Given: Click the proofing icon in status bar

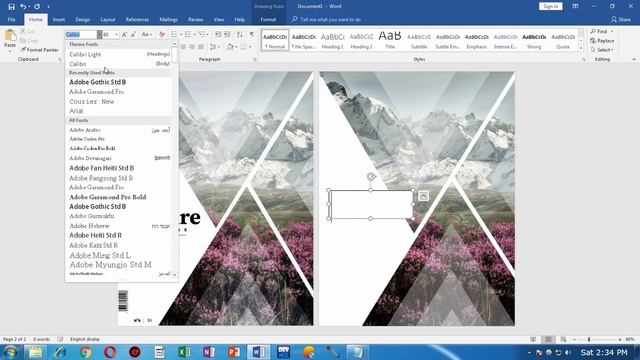Looking at the screenshot, I should [60, 339].
